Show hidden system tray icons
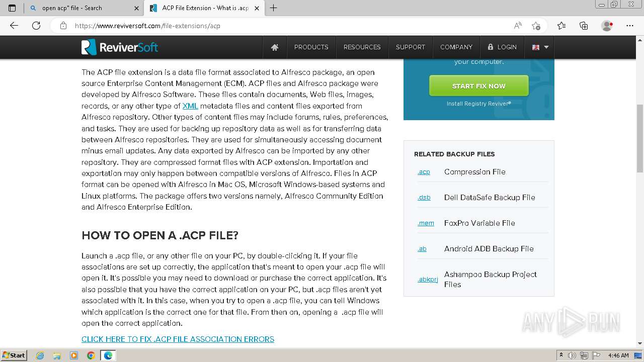The height and width of the screenshot is (362, 644). pos(561,355)
